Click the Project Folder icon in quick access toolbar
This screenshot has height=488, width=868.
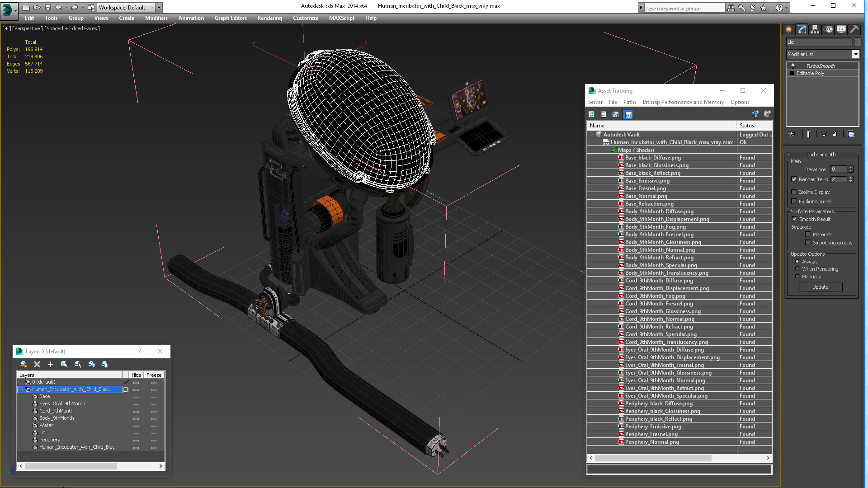[91, 7]
